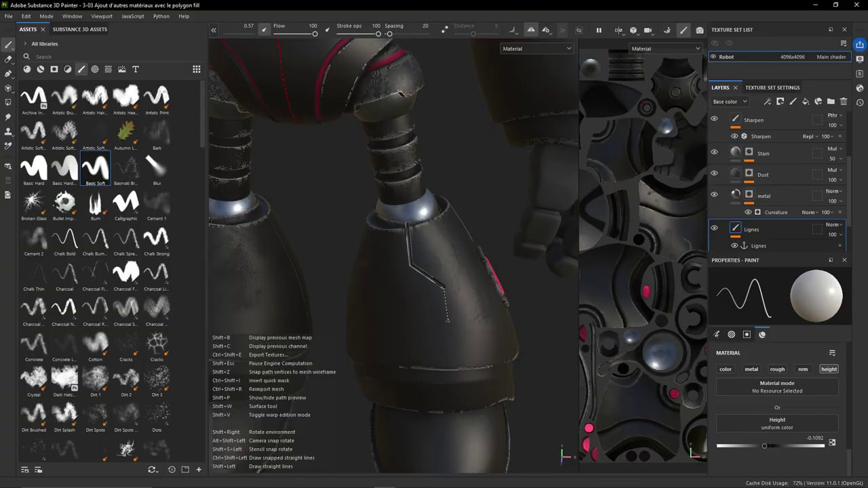Hide the Dust layer

(713, 174)
